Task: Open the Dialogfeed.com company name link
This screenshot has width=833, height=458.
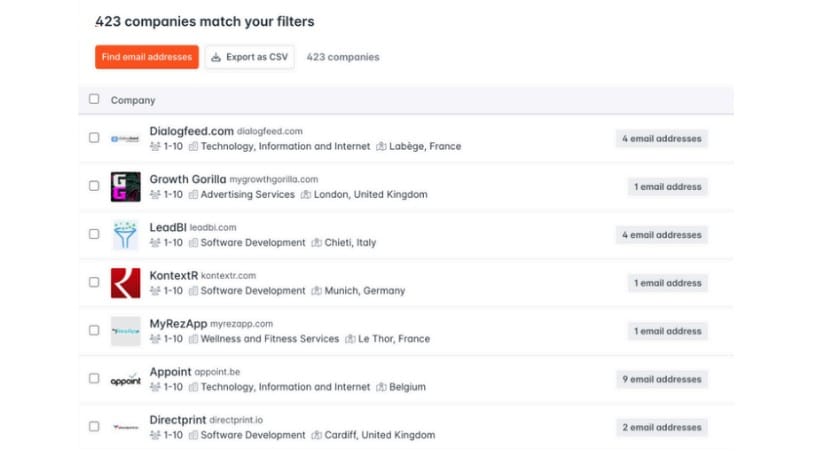Action: (x=191, y=131)
